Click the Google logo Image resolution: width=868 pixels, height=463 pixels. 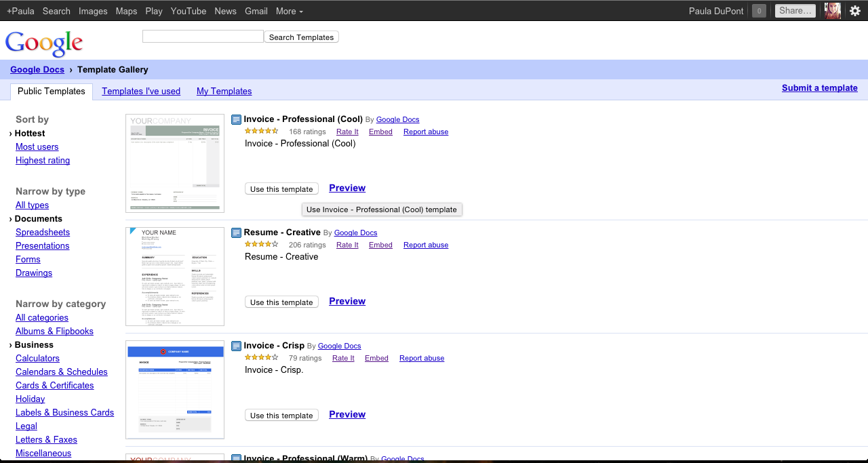(44, 43)
